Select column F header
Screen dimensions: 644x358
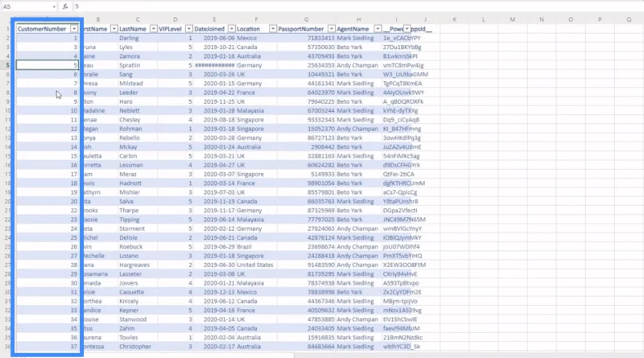tap(256, 19)
